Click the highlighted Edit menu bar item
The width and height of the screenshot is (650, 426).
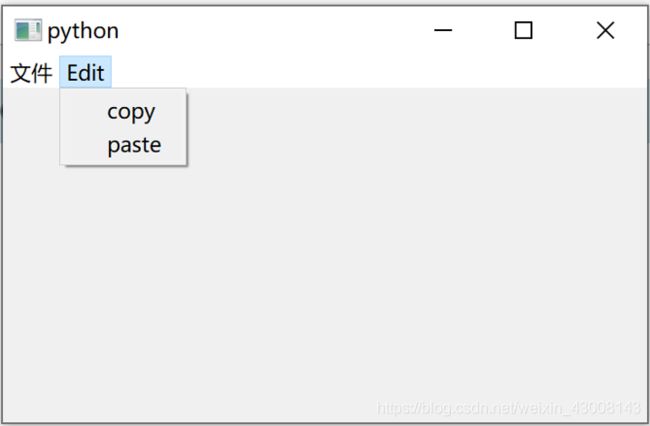click(x=85, y=73)
